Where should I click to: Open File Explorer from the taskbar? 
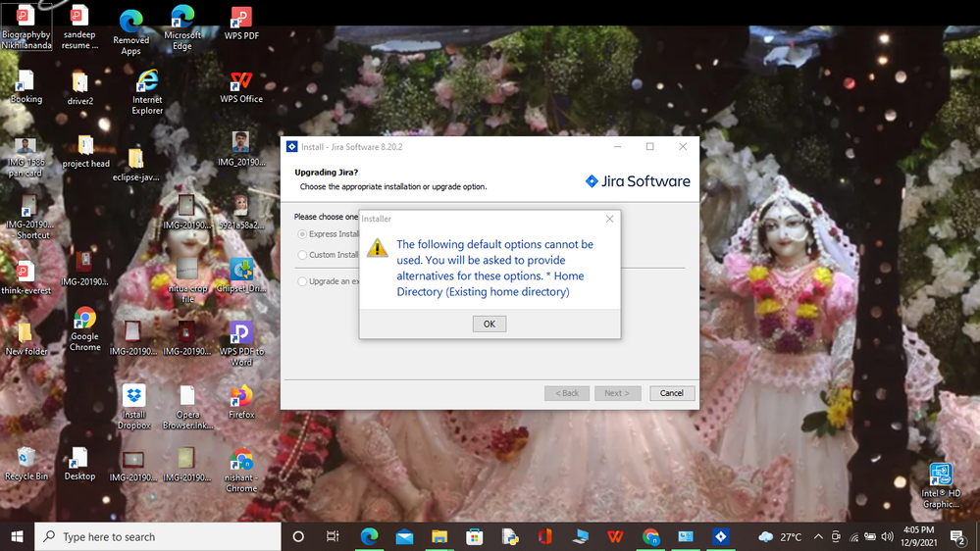(439, 536)
